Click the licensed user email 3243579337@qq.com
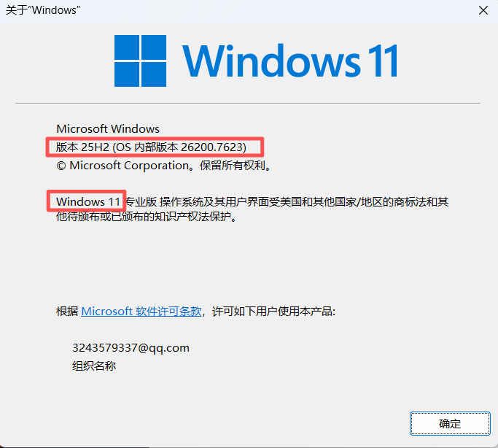The image size is (498, 448). [131, 348]
